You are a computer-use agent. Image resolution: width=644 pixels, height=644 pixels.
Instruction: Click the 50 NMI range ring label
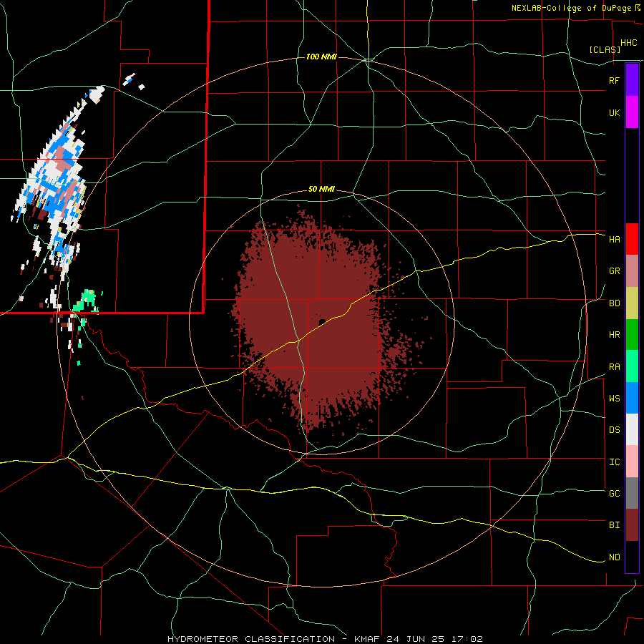click(x=321, y=190)
